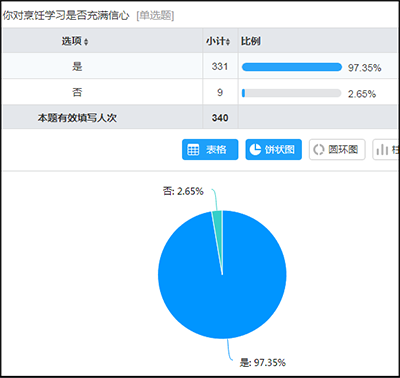
Task: Click the total 340 cell
Action: (x=220, y=118)
